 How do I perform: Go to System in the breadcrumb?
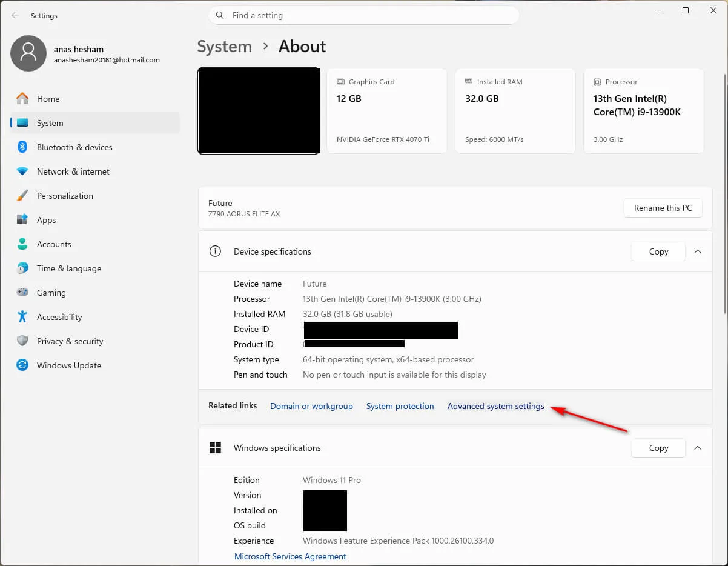pyautogui.click(x=225, y=47)
